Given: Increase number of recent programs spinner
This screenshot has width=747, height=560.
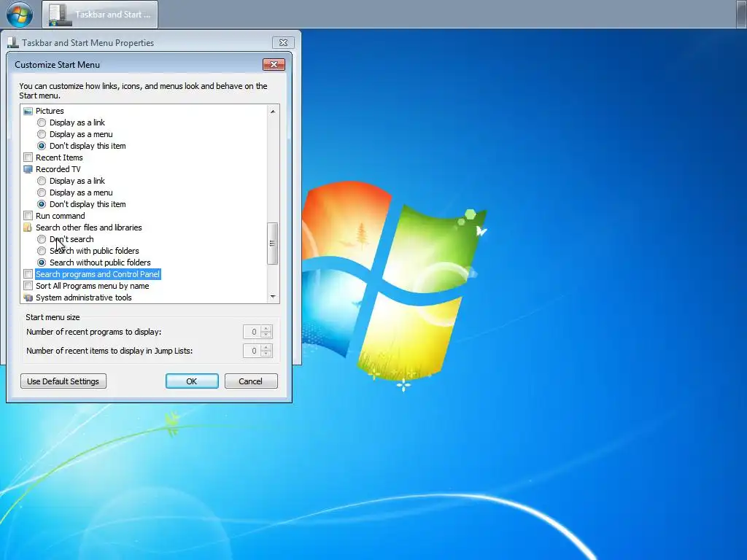Looking at the screenshot, I should (266, 329).
